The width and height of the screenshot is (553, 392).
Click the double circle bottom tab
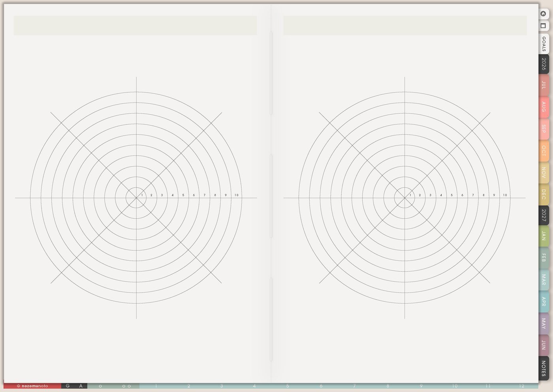126,386
